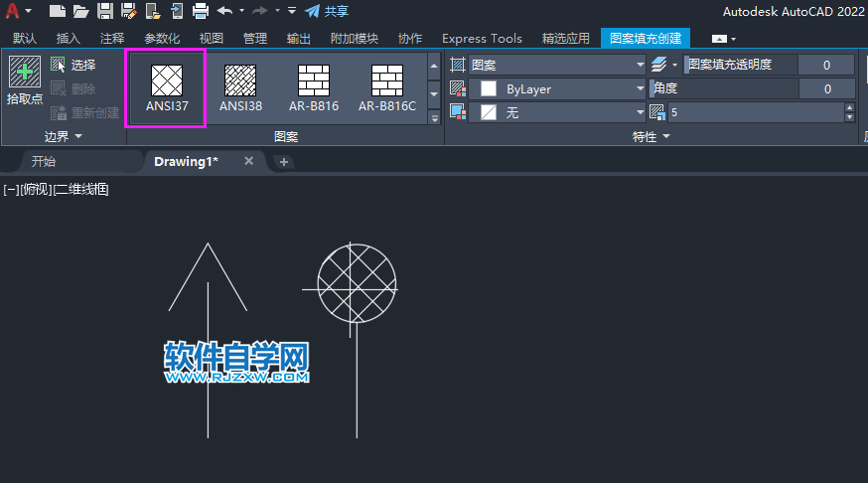Open Quick Access Toolbar customize dropdown

(x=292, y=11)
